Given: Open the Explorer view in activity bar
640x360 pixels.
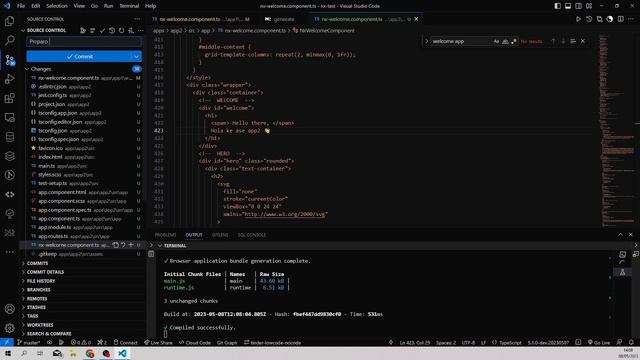Looking at the screenshot, I should [x=9, y=21].
